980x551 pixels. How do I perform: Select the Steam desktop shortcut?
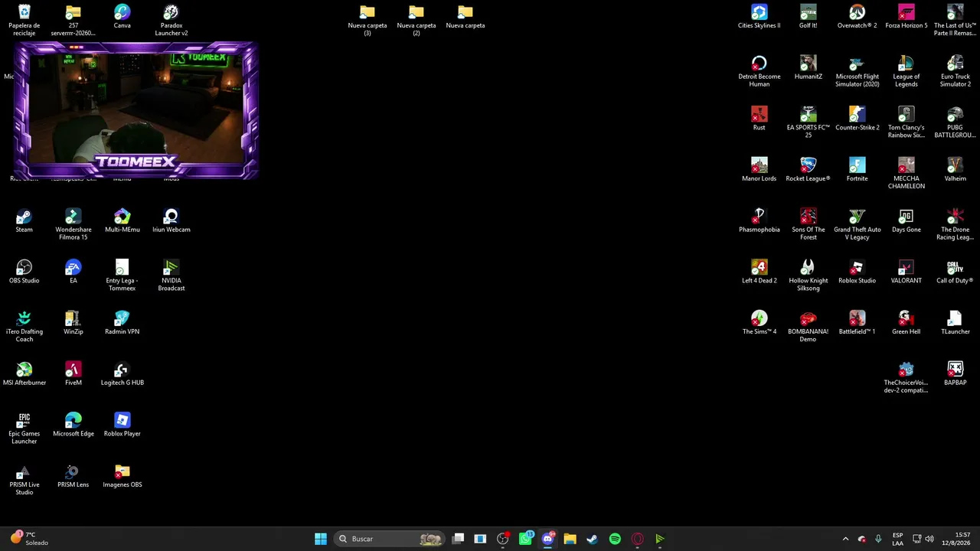pos(24,220)
